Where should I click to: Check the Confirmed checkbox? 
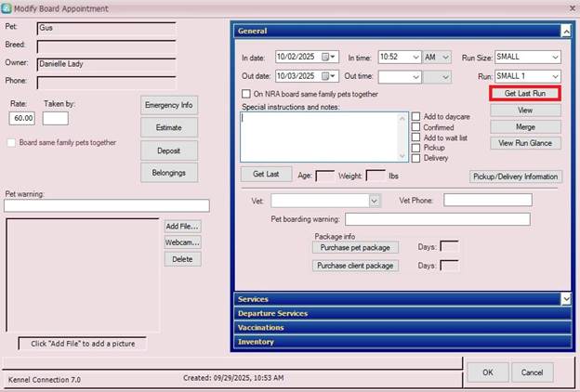pyautogui.click(x=416, y=127)
